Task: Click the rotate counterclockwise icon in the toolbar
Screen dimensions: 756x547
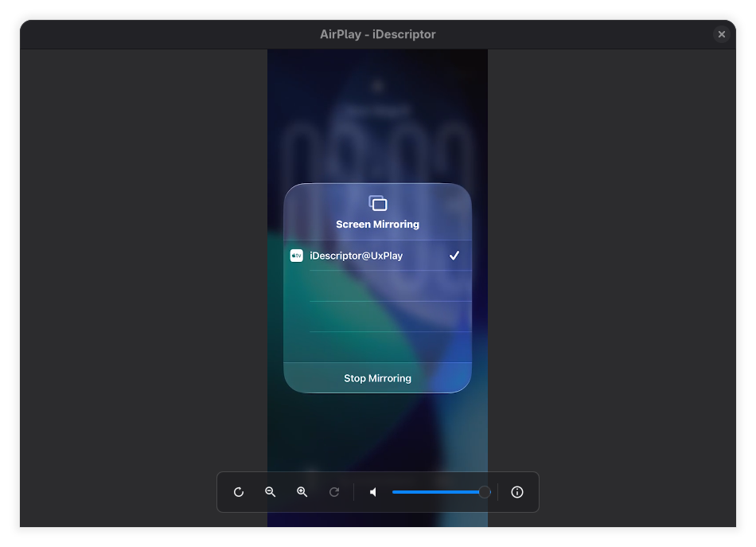Action: click(x=239, y=492)
